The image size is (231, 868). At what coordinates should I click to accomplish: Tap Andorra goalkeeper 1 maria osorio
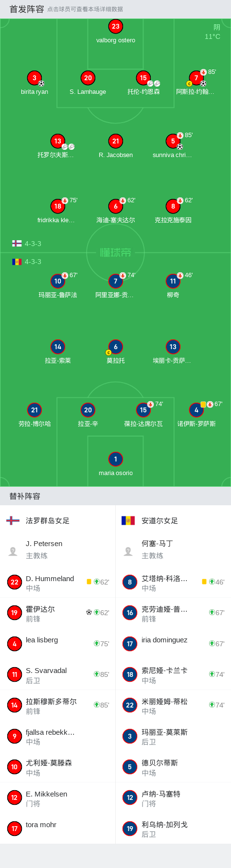pos(115,465)
